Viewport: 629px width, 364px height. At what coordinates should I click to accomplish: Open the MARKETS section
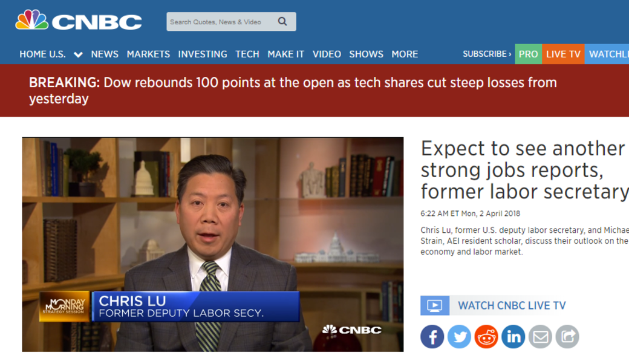click(x=148, y=54)
